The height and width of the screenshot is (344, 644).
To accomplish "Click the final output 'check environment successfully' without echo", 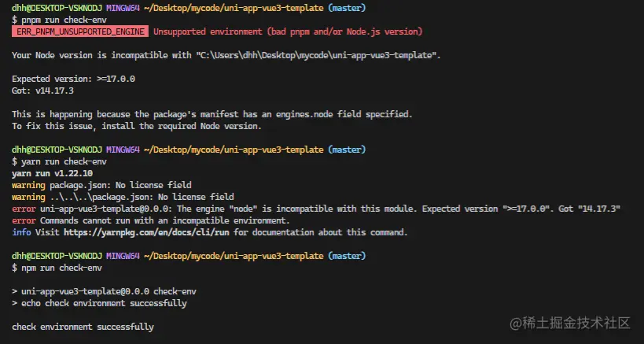I will click(x=83, y=327).
